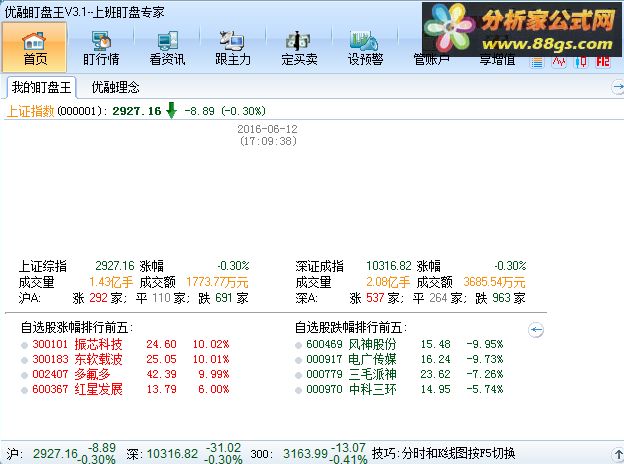Show the quote list view icon
624x464 pixels.
536,62
